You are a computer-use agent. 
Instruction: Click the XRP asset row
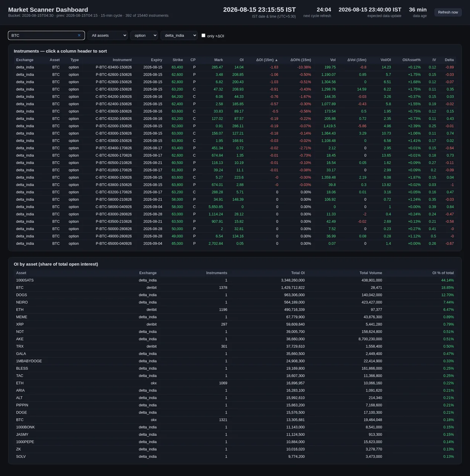[235, 324]
